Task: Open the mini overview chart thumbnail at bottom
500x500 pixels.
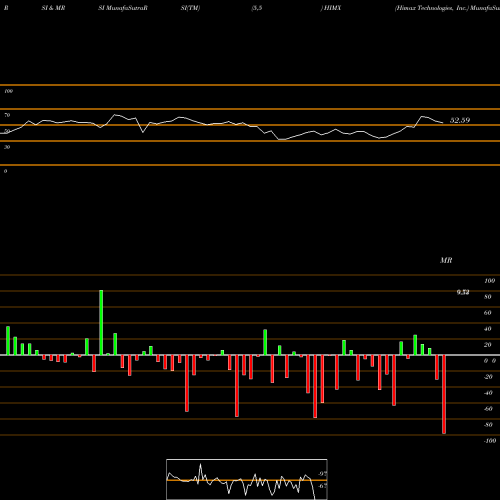Action: 247,479
